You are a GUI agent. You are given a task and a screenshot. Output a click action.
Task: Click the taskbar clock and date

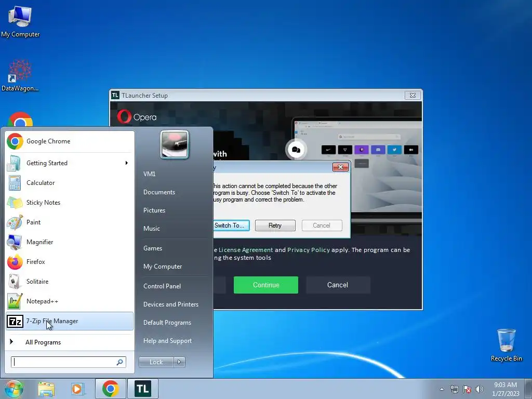point(506,389)
